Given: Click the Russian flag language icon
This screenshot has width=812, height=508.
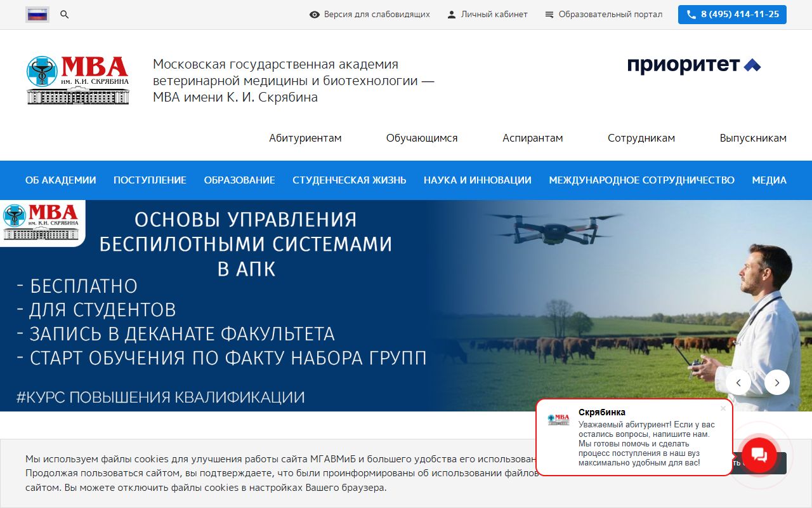Looking at the screenshot, I should pyautogui.click(x=37, y=15).
